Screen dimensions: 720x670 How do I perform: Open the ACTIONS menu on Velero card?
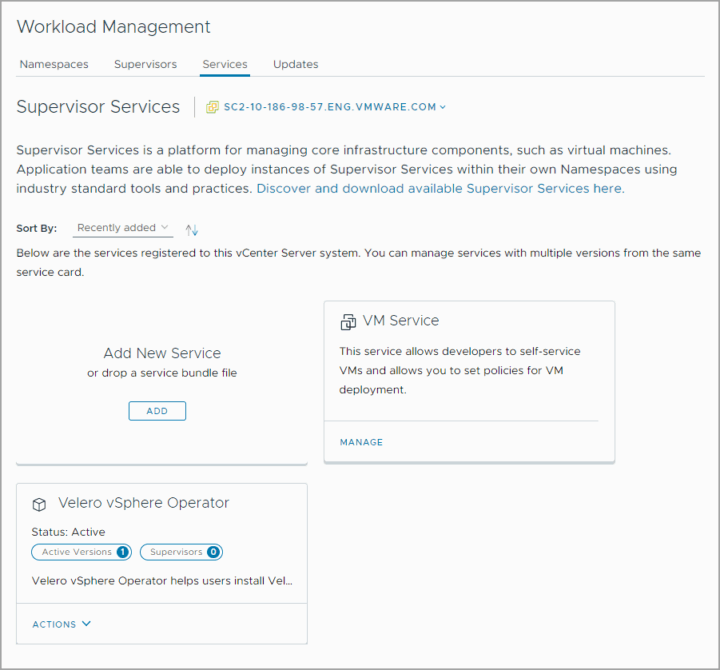coord(61,624)
